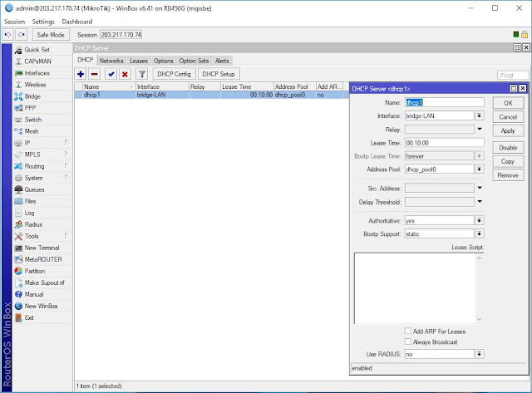The height and width of the screenshot is (393, 532).
Task: Open DHCP Setup wizard button
Action: point(219,74)
